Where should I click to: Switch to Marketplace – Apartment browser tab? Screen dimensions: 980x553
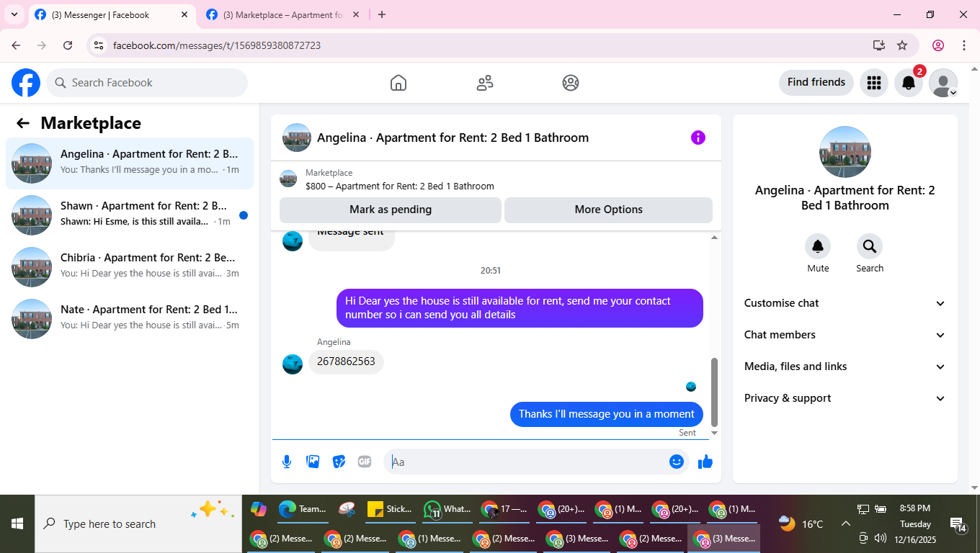(283, 14)
